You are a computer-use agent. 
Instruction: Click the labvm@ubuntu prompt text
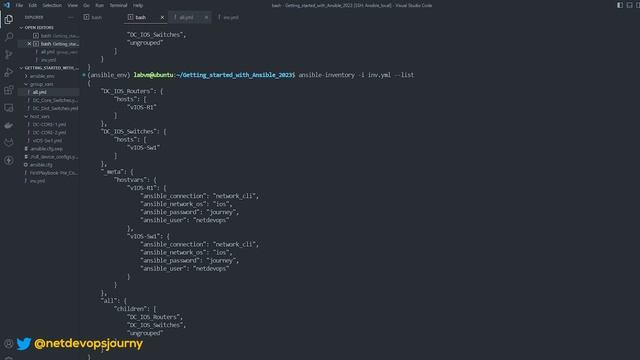(x=153, y=75)
